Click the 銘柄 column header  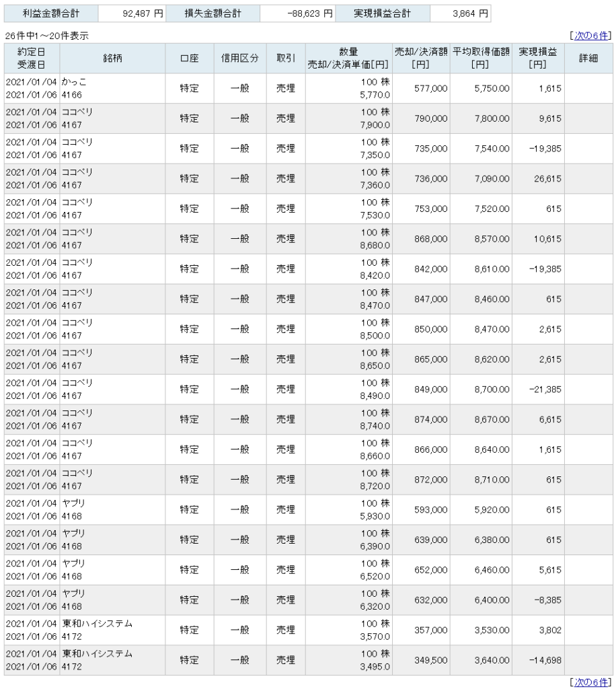coord(112,59)
